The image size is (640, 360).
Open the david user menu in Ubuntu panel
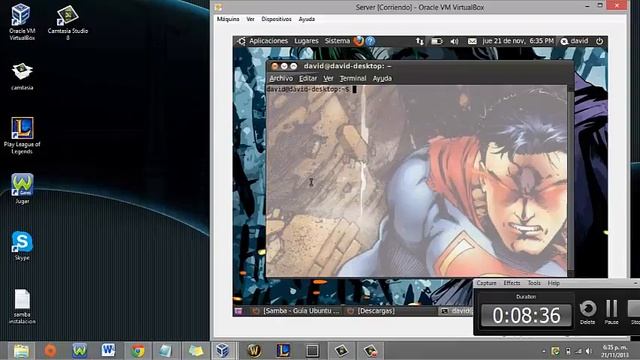pos(575,41)
